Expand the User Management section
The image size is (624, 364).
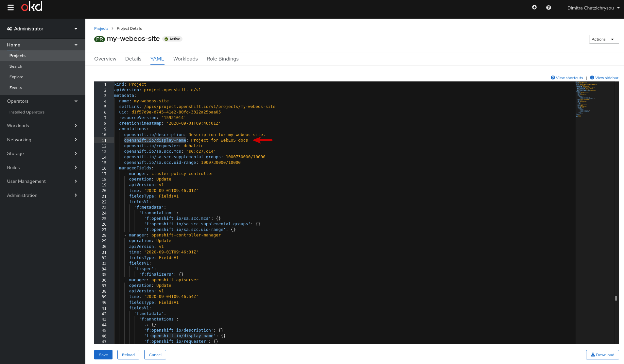[43, 181]
